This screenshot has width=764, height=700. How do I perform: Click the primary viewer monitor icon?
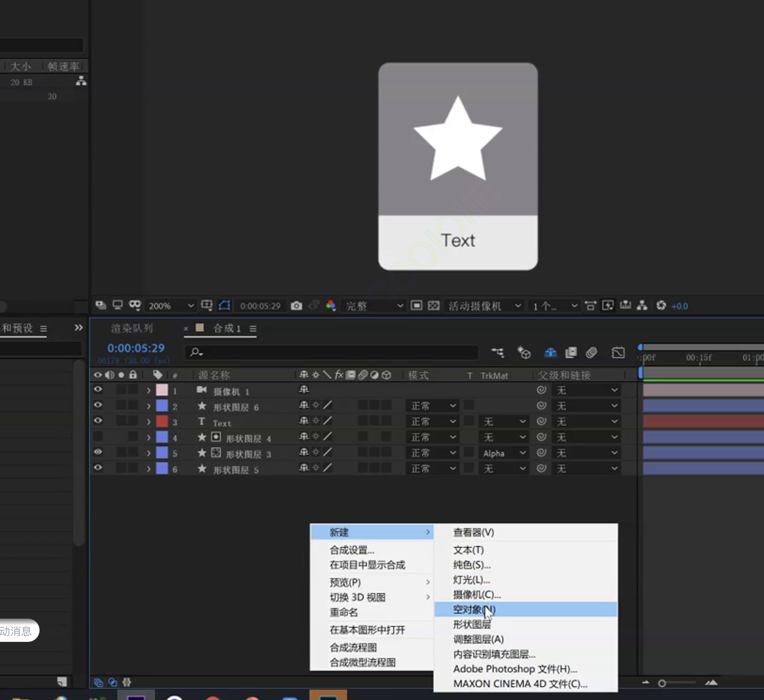[118, 306]
